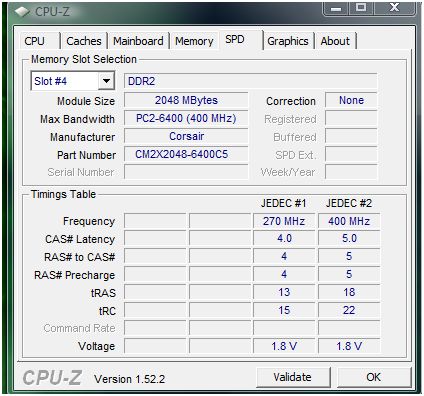Open the Slot #4 dropdown arrow
424x396 pixels.
[106, 81]
